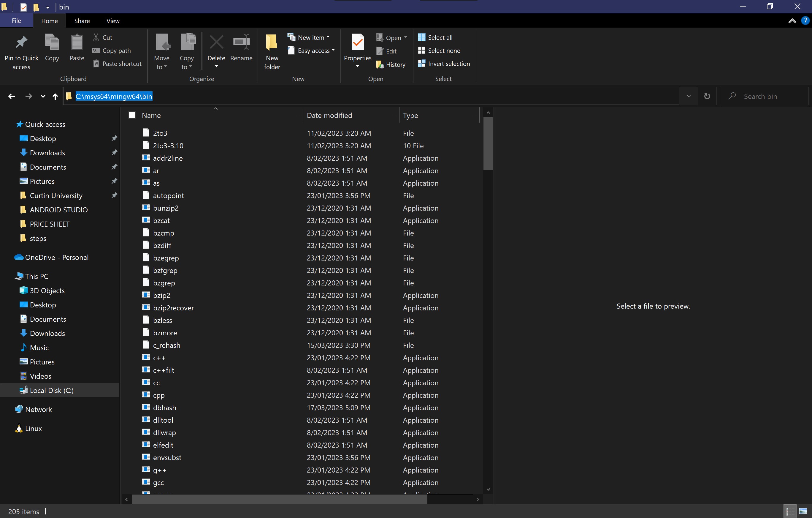Click the Paste ribbon icon
812x518 pixels.
77,42
